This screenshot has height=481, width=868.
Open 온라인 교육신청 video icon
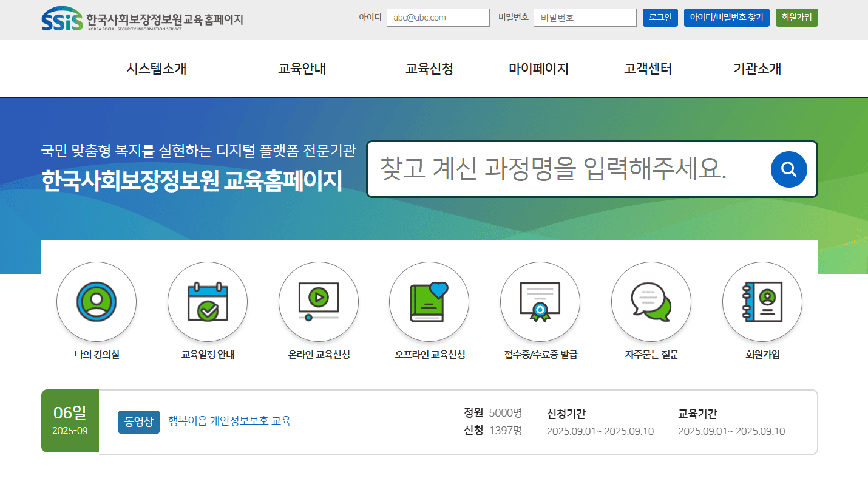(x=318, y=301)
